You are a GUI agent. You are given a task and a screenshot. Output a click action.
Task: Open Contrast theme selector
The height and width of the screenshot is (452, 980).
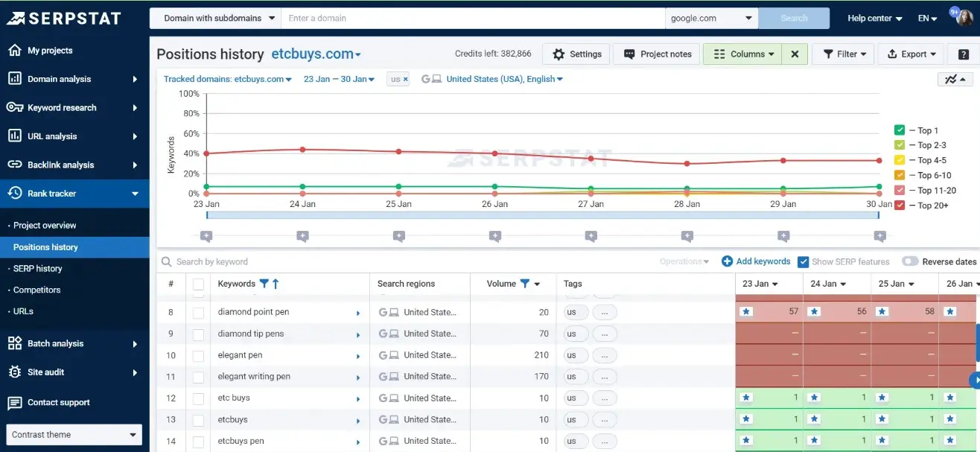click(74, 435)
